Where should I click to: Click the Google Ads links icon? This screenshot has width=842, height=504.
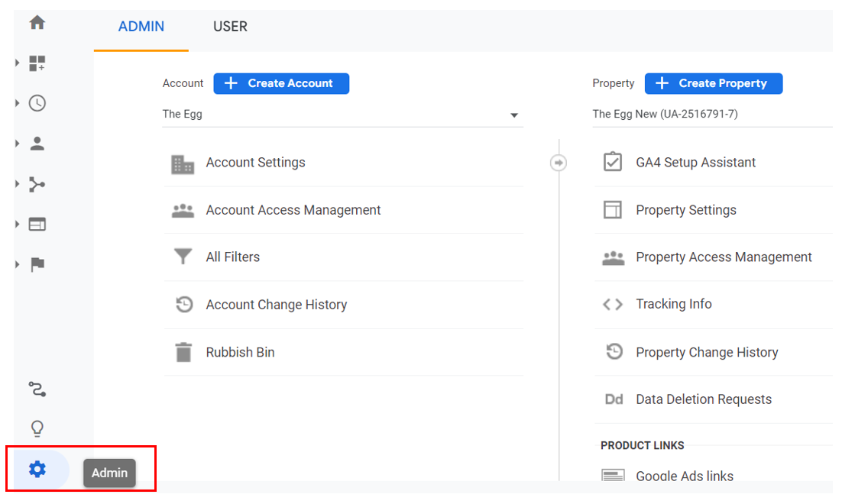(x=613, y=476)
